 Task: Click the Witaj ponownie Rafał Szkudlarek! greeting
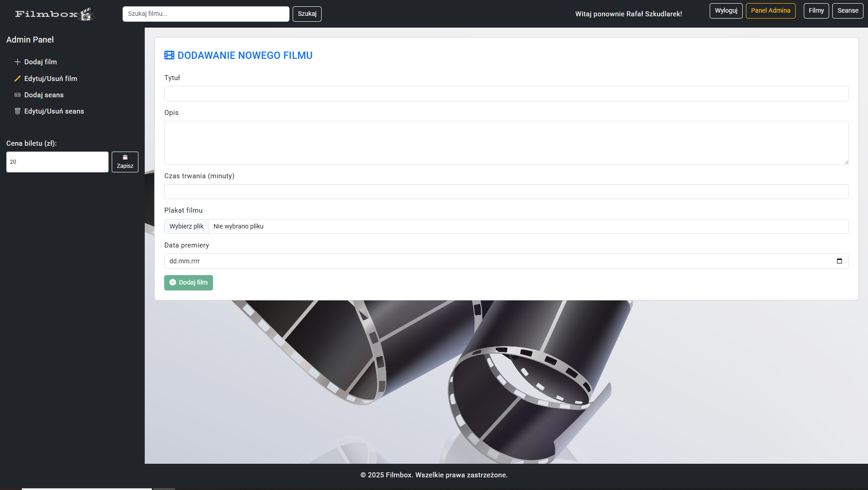point(628,14)
